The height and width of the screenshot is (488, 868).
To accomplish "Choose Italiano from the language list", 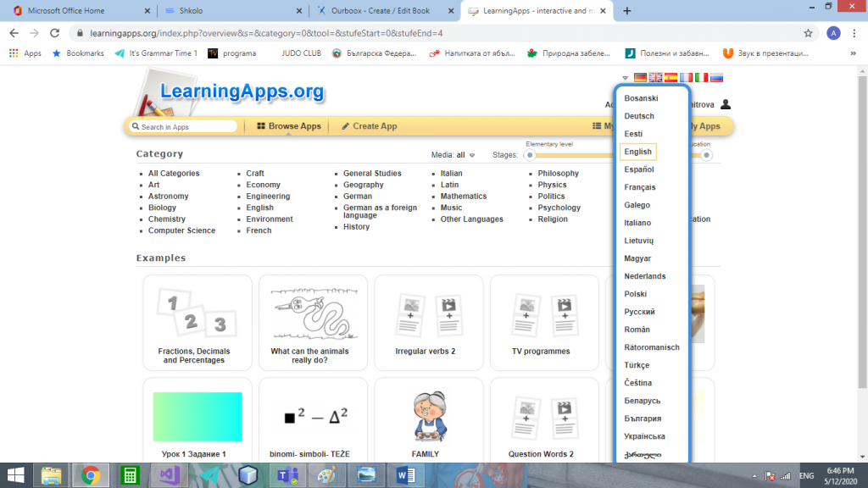I will coord(637,223).
